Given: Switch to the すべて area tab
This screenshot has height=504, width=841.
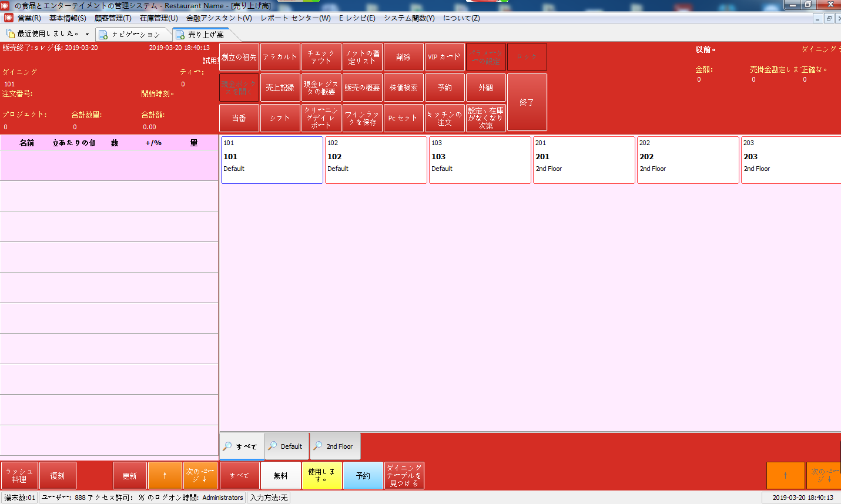Looking at the screenshot, I should [242, 446].
